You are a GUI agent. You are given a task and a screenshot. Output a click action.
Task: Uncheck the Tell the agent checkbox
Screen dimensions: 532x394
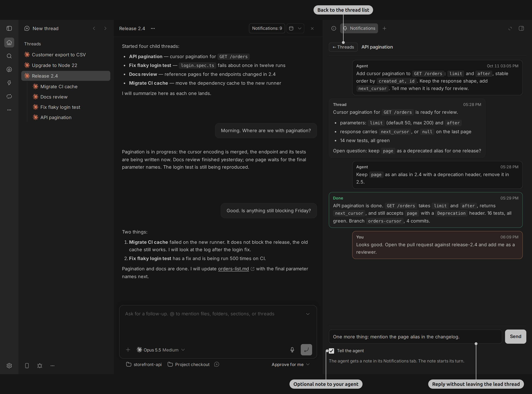click(x=331, y=351)
